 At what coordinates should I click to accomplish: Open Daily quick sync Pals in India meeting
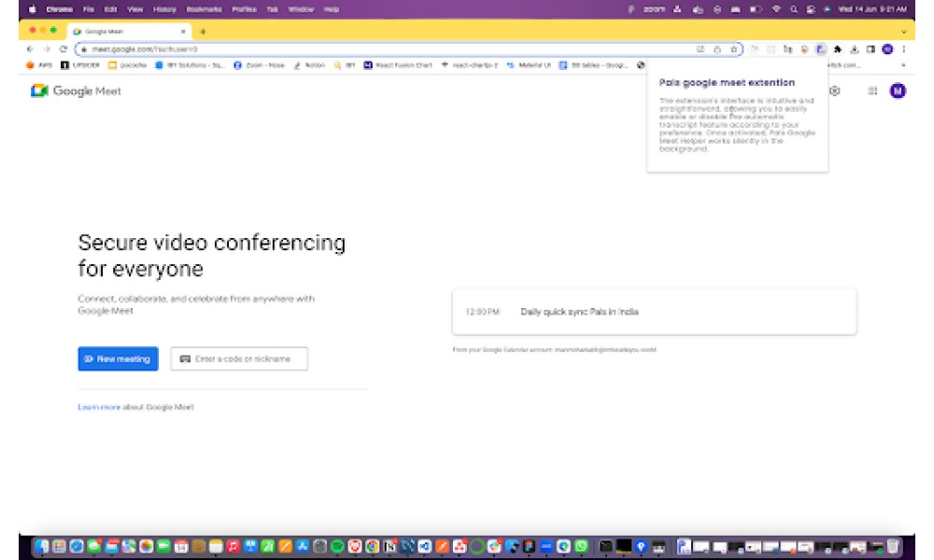(x=654, y=312)
